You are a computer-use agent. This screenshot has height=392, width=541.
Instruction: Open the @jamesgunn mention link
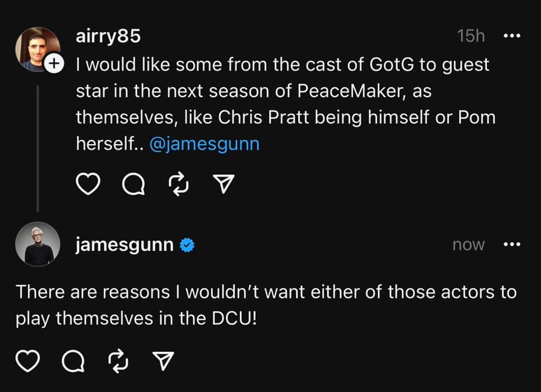coord(204,145)
